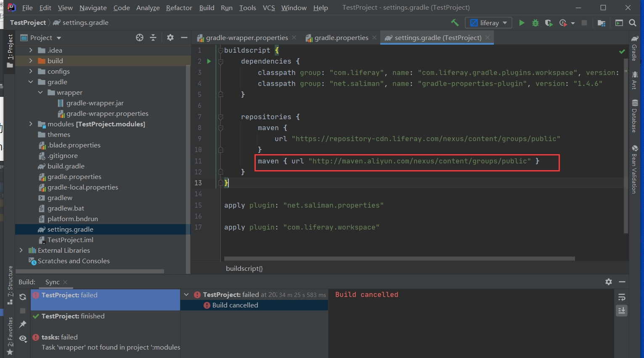Select the Sync tab in Build
Viewport: 644px width, 358px height.
click(x=53, y=282)
